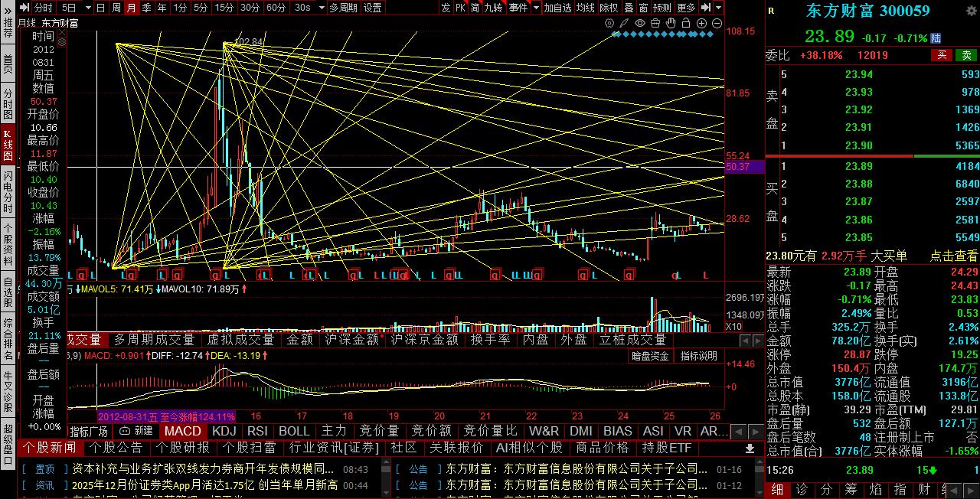
Task: Switch to yearly 年 K-line period
Action: 162,8
